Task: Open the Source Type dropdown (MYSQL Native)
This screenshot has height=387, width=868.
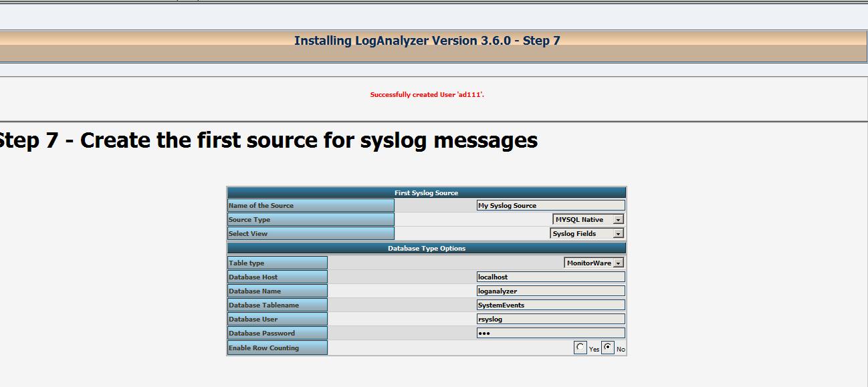Action: coord(588,219)
